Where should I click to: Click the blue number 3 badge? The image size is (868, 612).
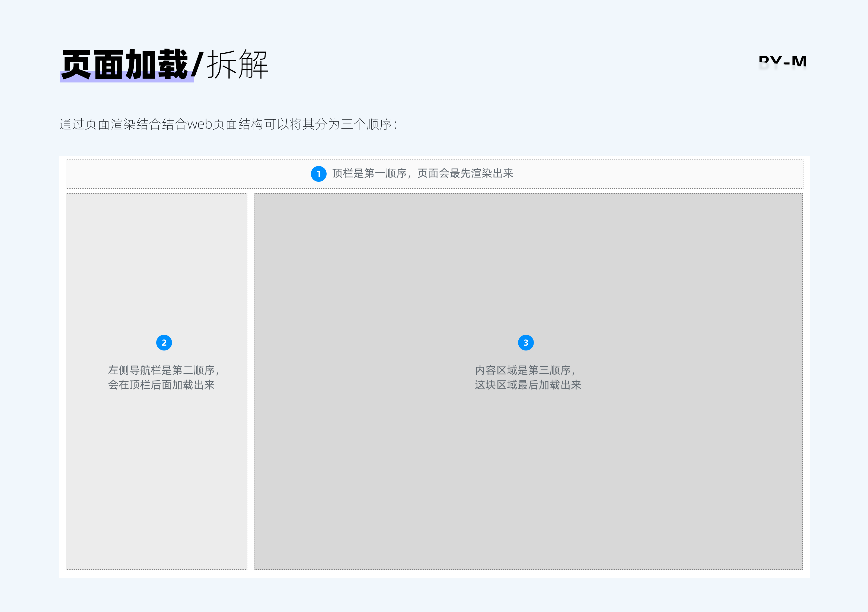tap(525, 342)
